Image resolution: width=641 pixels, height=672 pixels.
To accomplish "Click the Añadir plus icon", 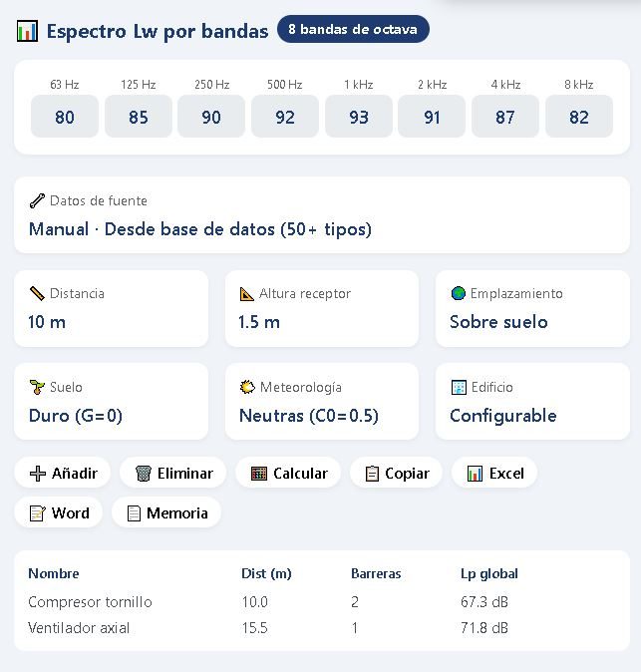I will click(x=38, y=474).
